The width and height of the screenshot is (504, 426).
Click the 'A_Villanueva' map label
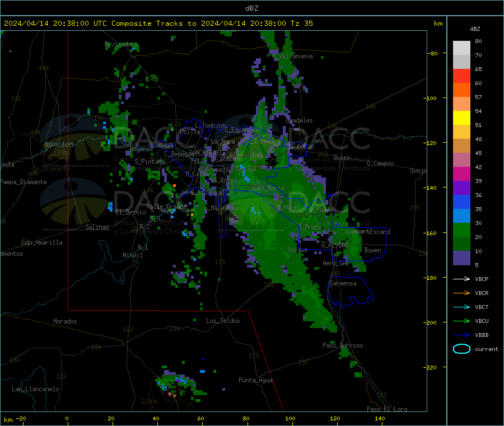[292, 56]
